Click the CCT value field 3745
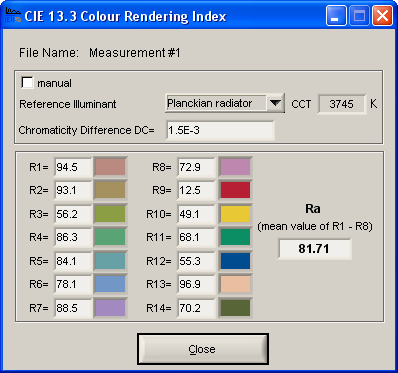This screenshot has width=398, height=373. pos(341,104)
